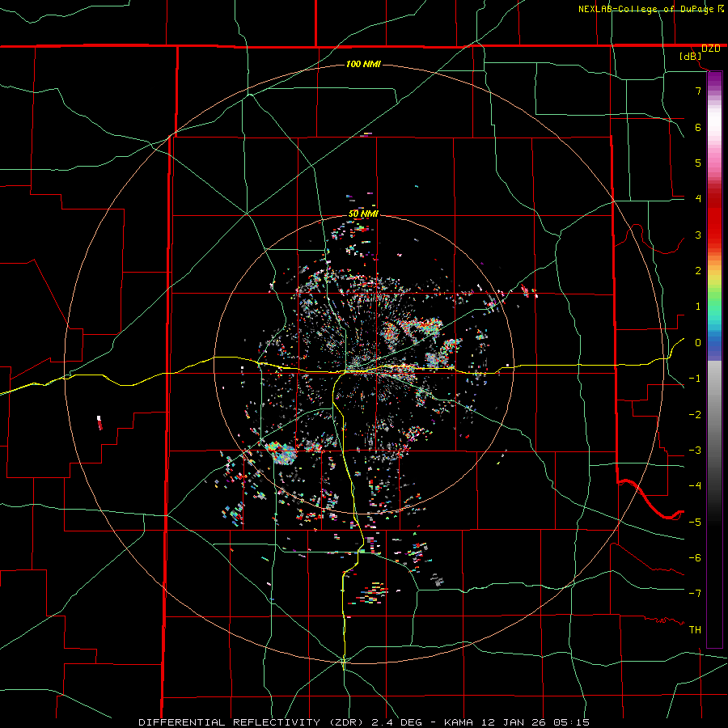The width and height of the screenshot is (728, 728).
Task: Click the -7 value on the color scale
Action: click(695, 594)
